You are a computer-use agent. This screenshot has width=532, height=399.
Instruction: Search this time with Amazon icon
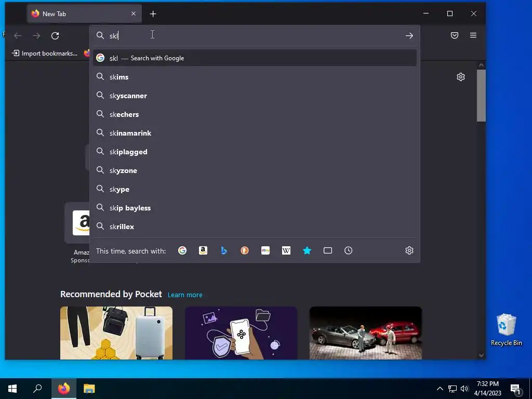point(203,251)
